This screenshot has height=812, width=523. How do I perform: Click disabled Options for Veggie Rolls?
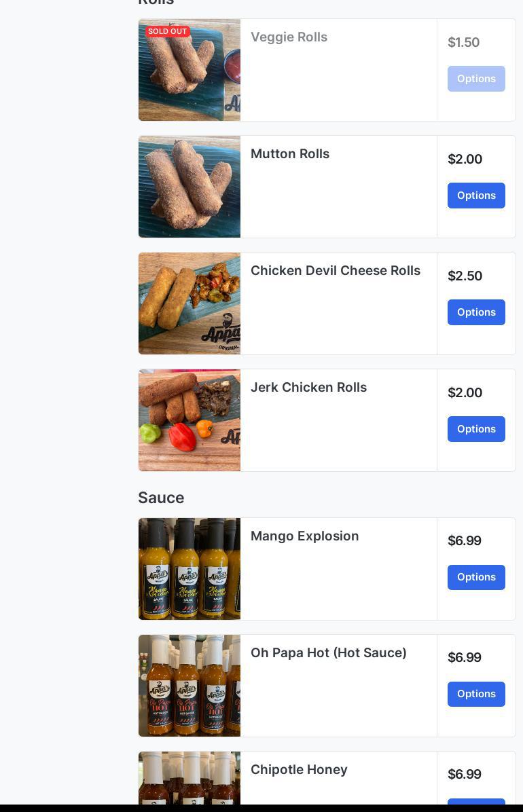(x=476, y=79)
